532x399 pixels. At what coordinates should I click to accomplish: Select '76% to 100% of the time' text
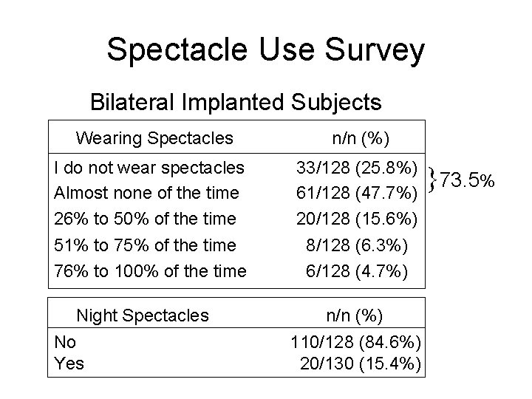point(150,271)
